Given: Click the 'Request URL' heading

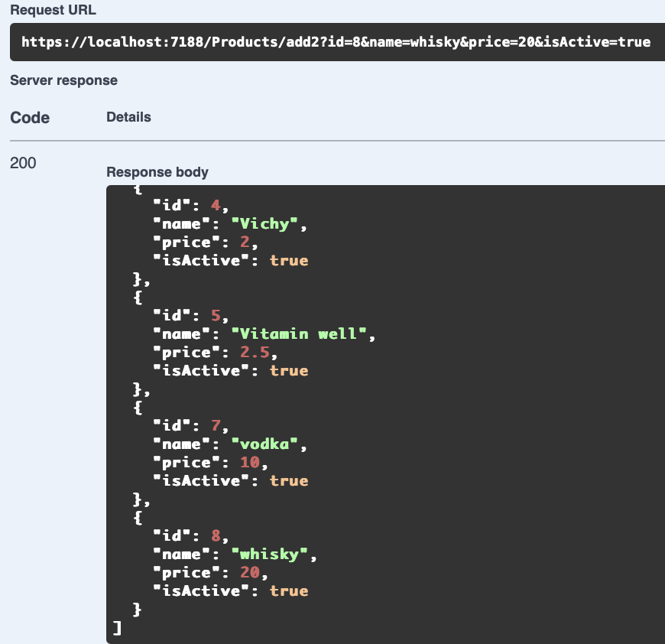Looking at the screenshot, I should (x=53, y=10).
